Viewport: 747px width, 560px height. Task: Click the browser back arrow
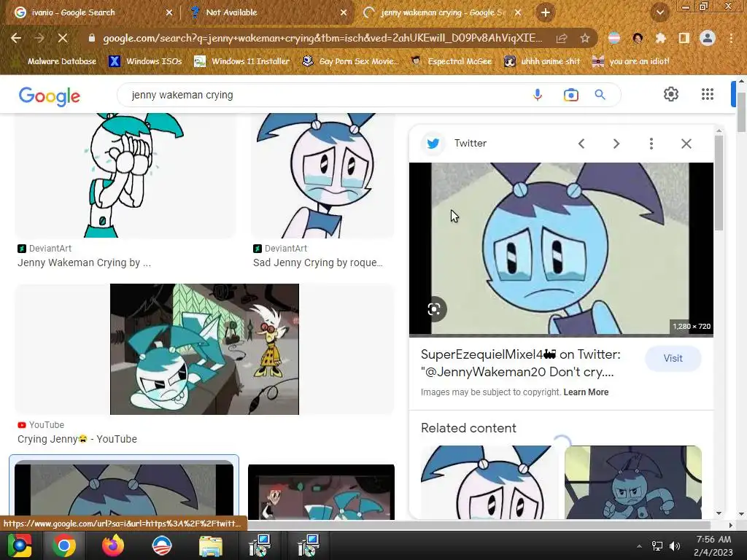[16, 38]
